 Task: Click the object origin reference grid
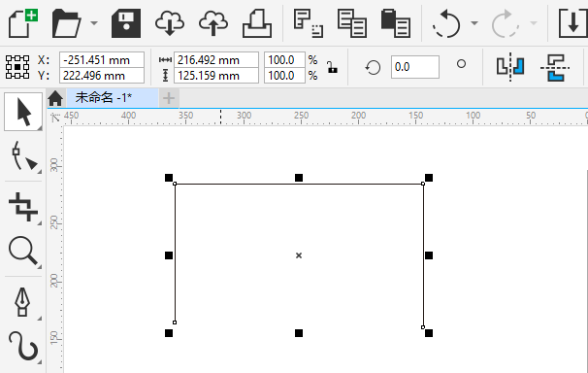tap(17, 67)
